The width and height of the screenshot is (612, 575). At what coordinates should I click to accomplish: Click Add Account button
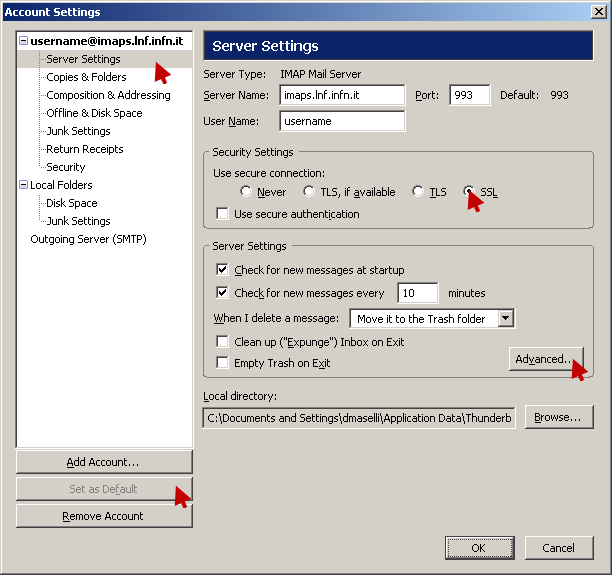click(104, 462)
